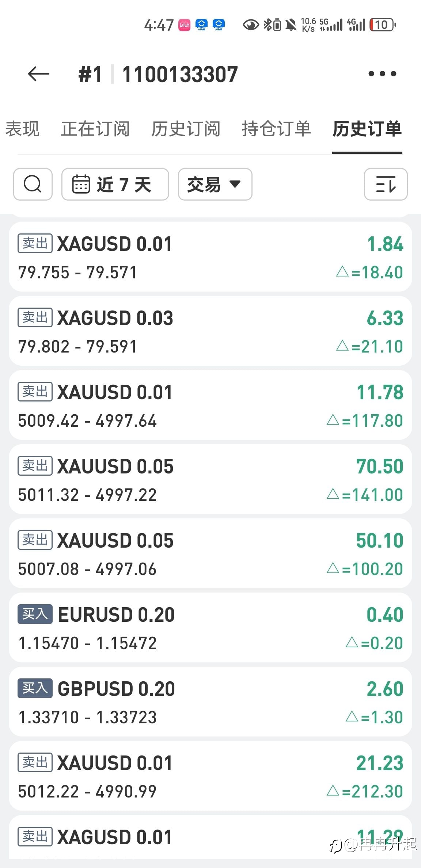Open the sort order icon button

coord(386,184)
